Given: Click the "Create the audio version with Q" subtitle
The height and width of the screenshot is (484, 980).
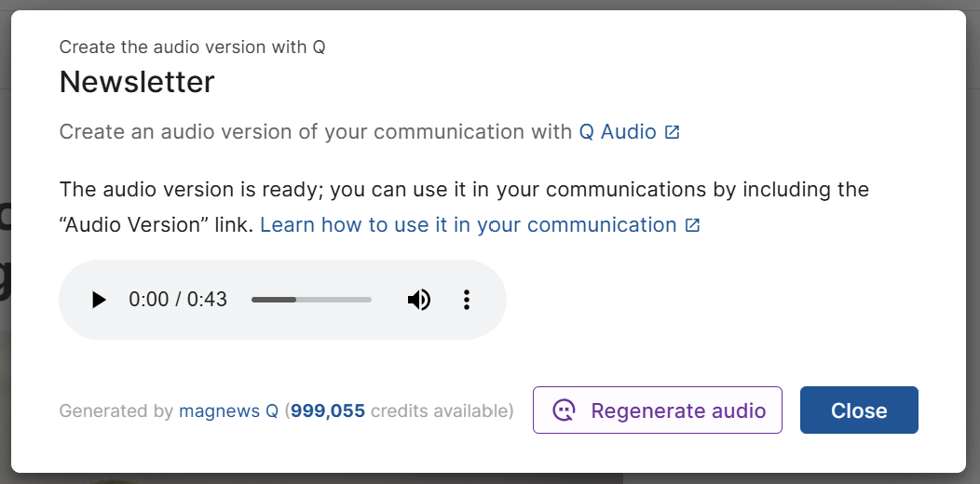Looking at the screenshot, I should point(192,47).
